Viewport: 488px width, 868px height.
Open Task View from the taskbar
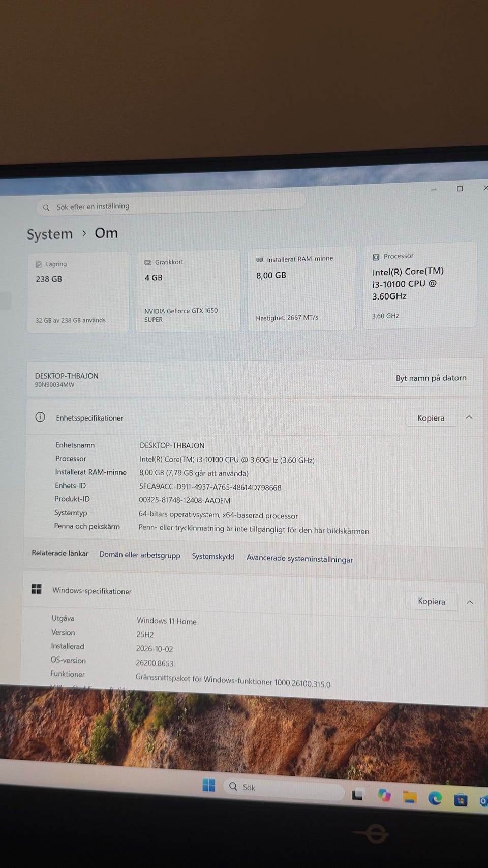358,794
